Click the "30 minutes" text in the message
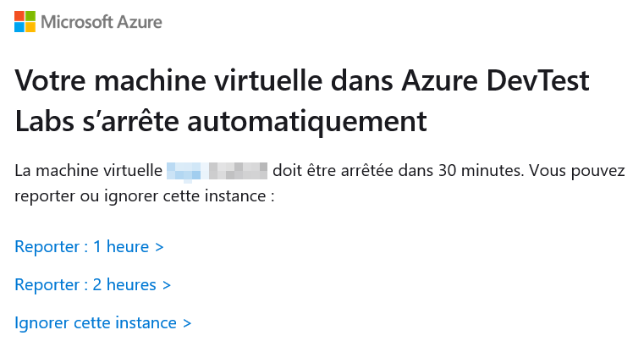644x341 pixels. click(x=478, y=171)
